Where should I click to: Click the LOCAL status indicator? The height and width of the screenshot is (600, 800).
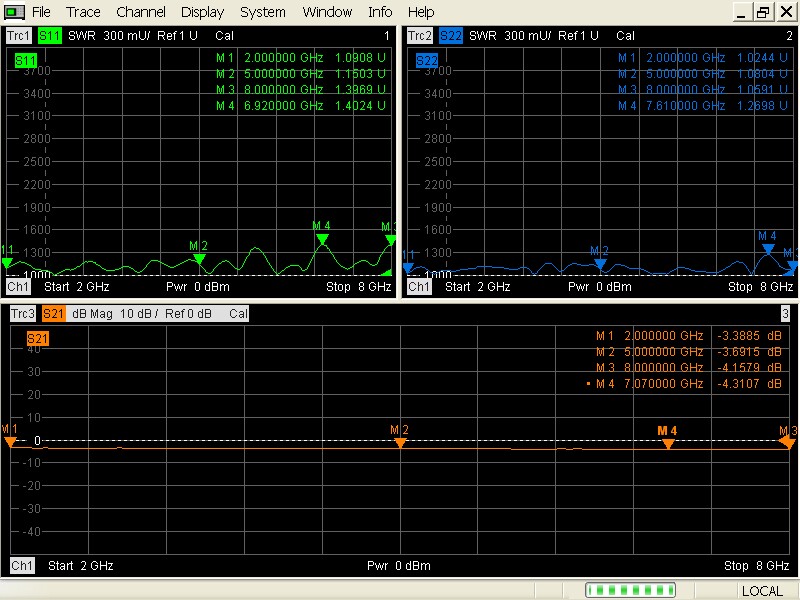[762, 591]
